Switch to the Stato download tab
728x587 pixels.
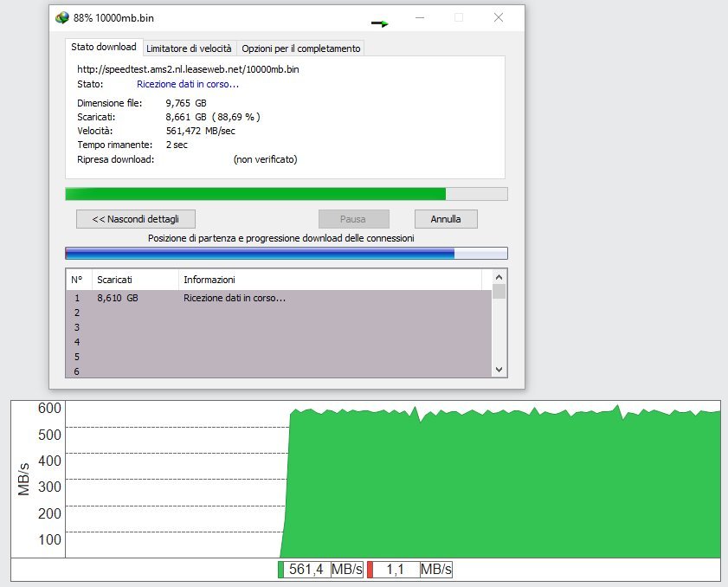click(x=103, y=48)
